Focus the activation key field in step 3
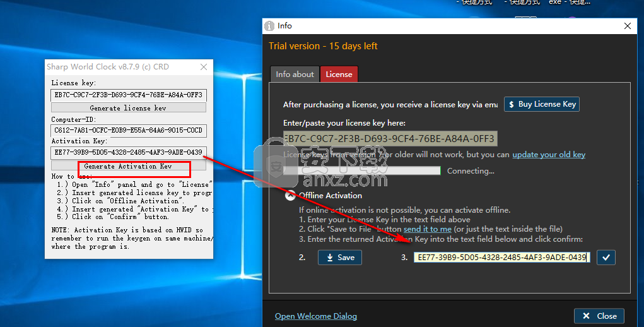Screen dimensions: 644x327 [502, 258]
